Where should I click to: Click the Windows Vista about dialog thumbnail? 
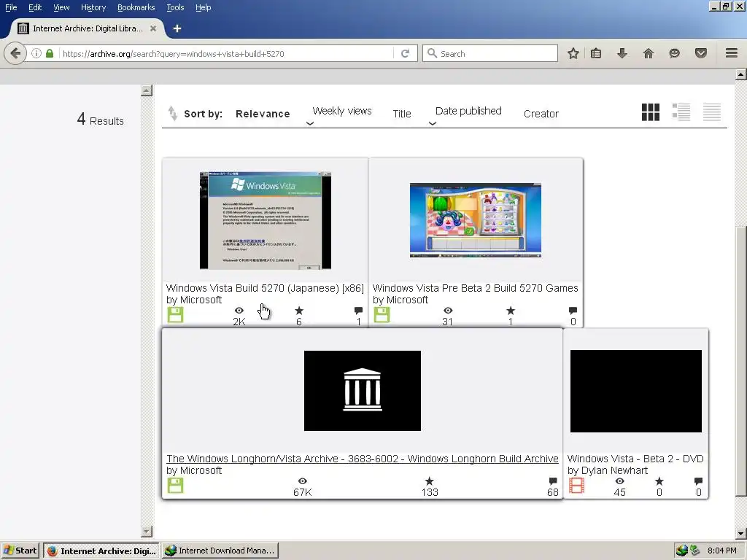266,220
